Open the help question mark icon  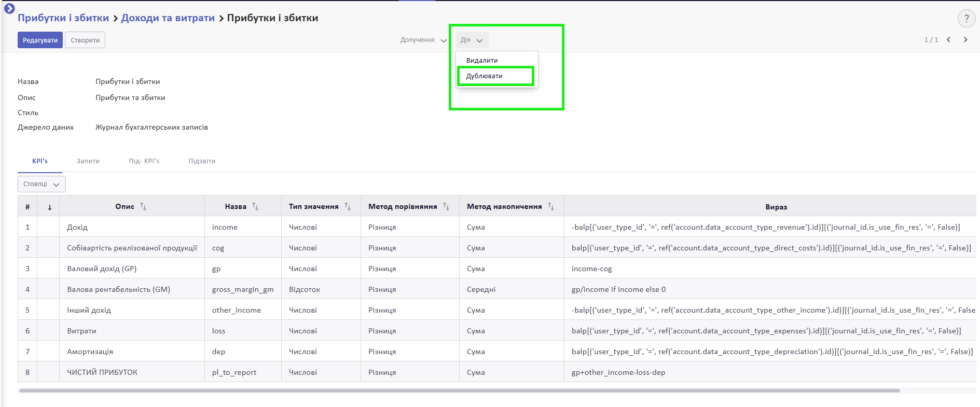coord(966,19)
